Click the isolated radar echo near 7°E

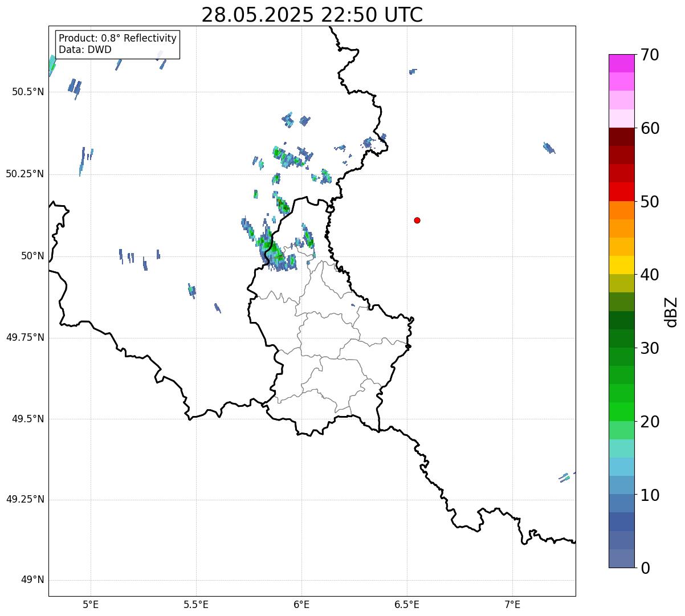click(549, 148)
